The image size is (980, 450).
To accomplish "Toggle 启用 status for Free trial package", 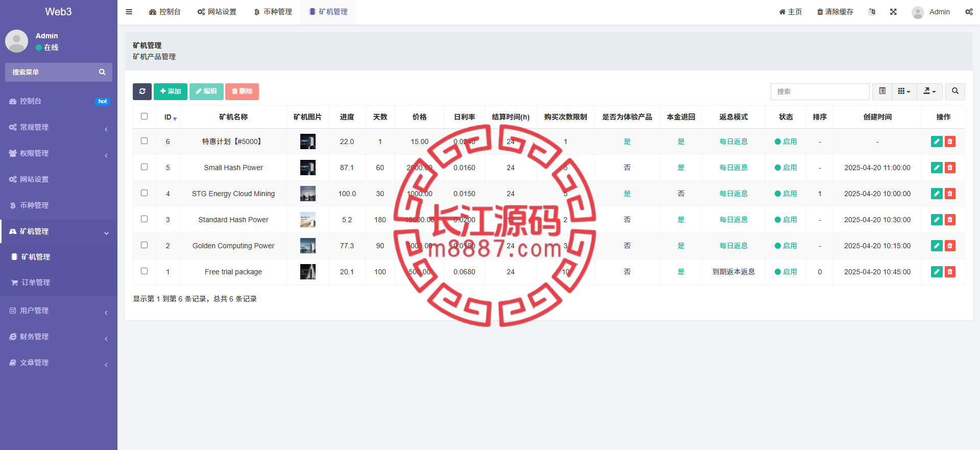I will click(x=785, y=272).
